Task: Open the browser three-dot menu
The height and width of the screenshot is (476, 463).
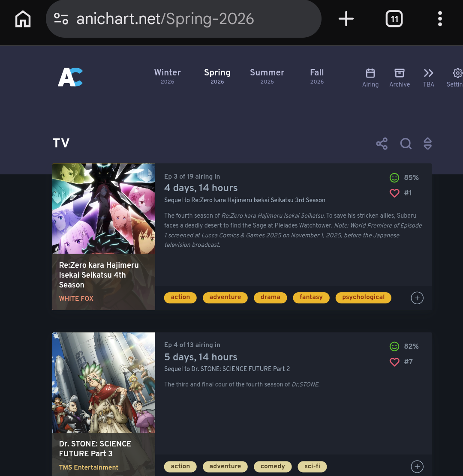Action: click(x=440, y=19)
